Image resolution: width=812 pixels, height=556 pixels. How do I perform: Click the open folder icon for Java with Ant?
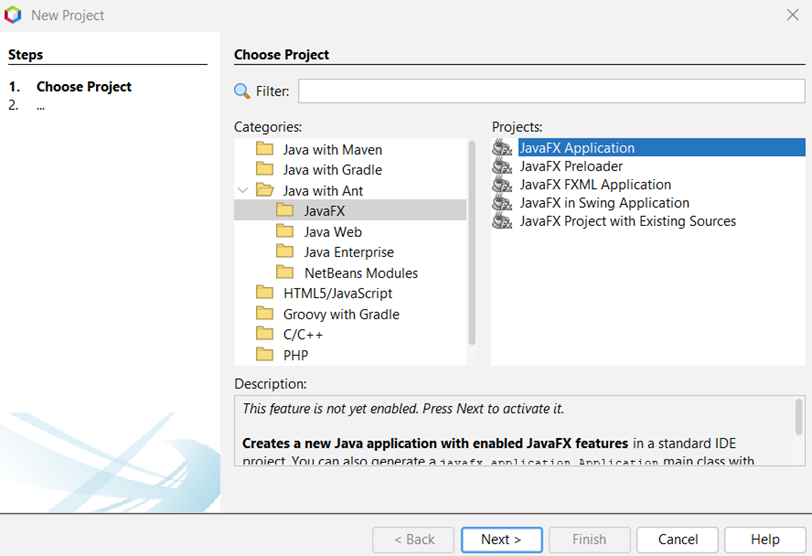pos(265,190)
